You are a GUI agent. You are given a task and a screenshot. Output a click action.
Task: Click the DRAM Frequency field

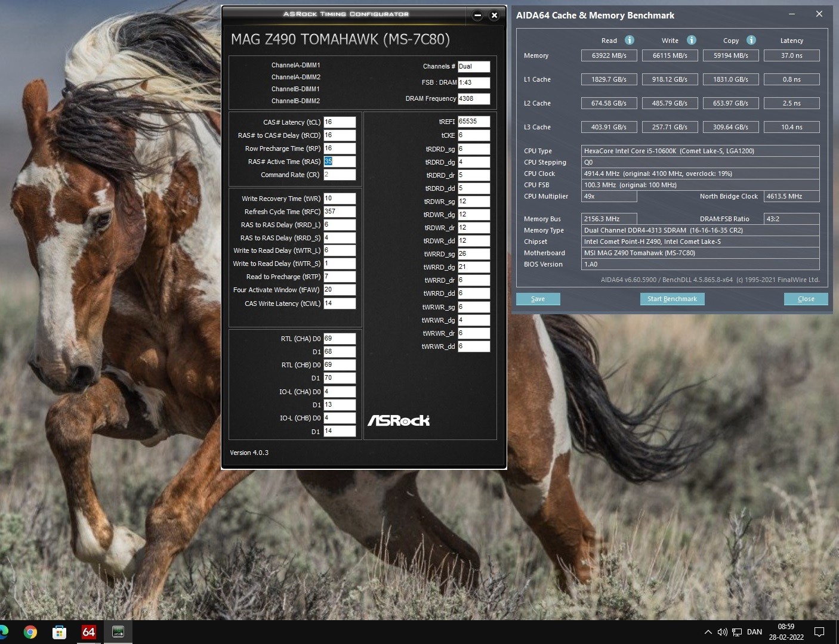pyautogui.click(x=474, y=99)
